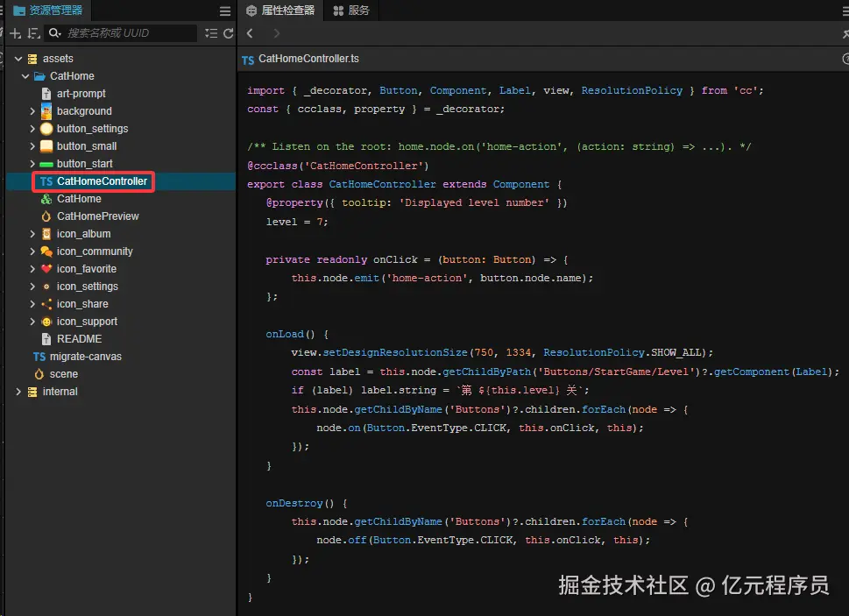Viewport: 849px width, 616px height.
Task: Select the icon_share asset row
Action: pos(121,304)
